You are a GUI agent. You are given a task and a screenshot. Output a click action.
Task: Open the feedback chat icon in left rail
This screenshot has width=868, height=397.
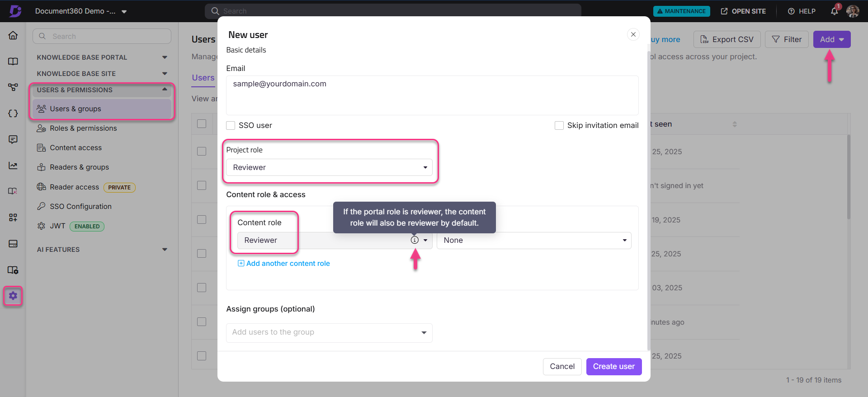point(13,139)
